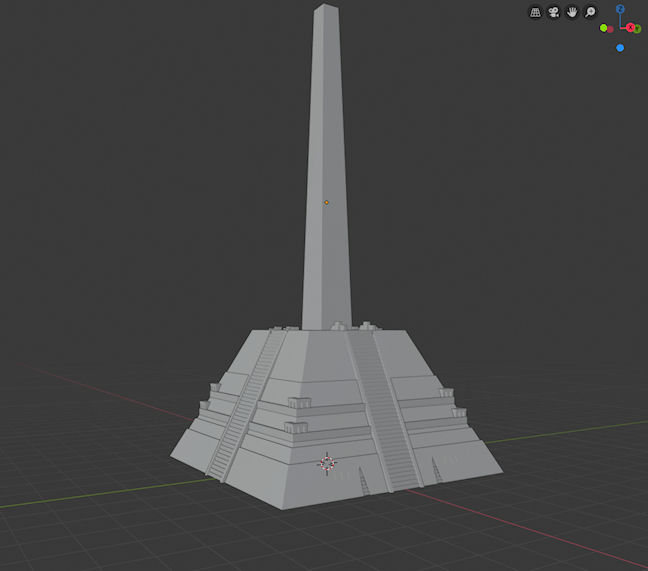Click the left staircase on the pyramid
This screenshot has width=648, height=571.
tap(243, 401)
